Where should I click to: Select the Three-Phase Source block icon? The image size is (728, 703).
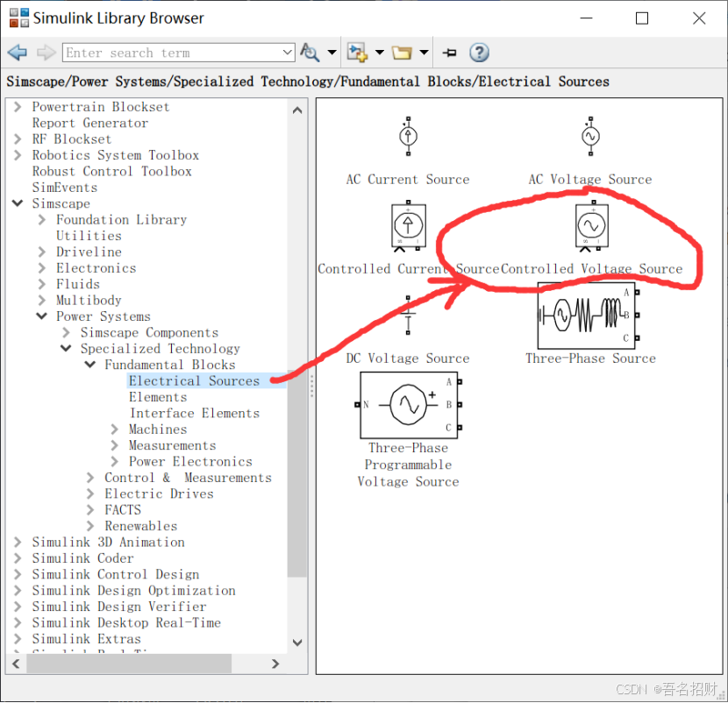pos(589,315)
